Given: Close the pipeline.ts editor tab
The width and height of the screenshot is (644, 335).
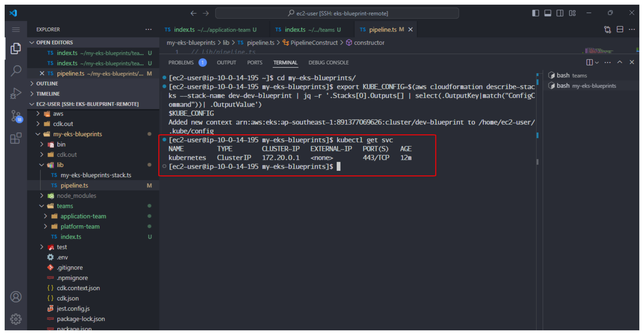Looking at the screenshot, I should click(410, 30).
